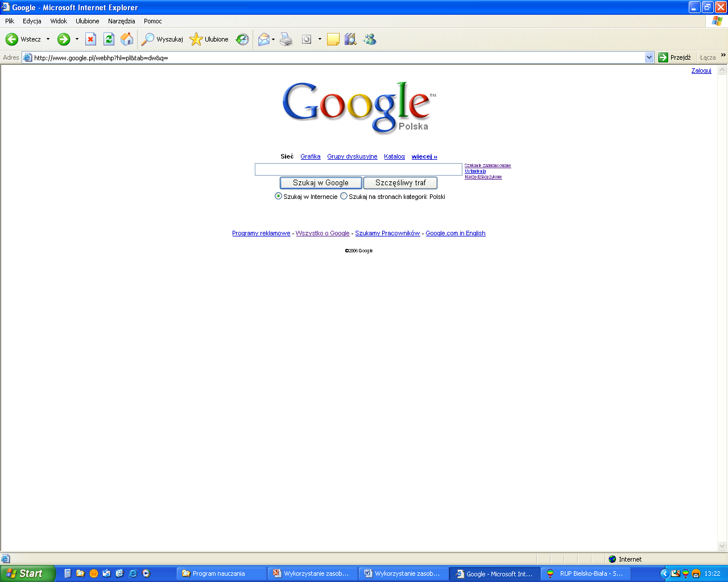728x582 pixels.
Task: Click the Zaloguj sign-in link
Action: pos(701,71)
